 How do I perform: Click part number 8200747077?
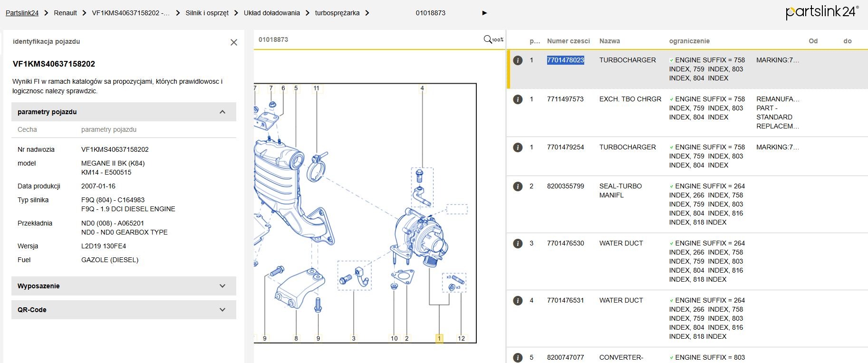[565, 357]
